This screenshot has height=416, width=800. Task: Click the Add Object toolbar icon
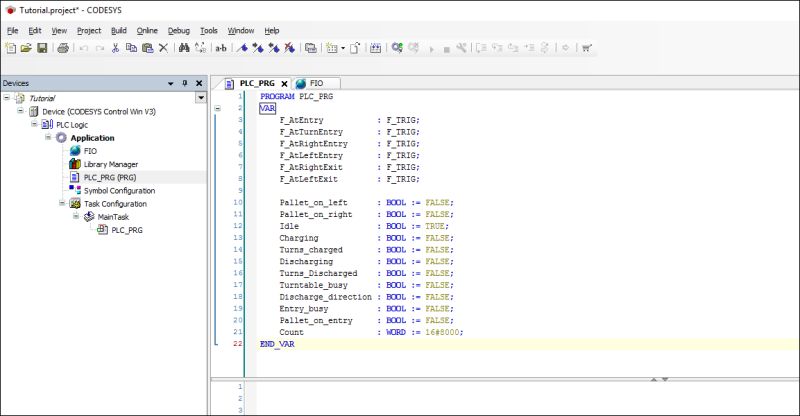pyautogui.click(x=332, y=48)
